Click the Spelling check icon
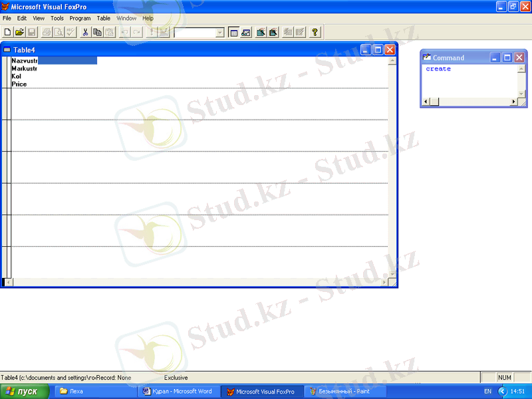 (71, 32)
